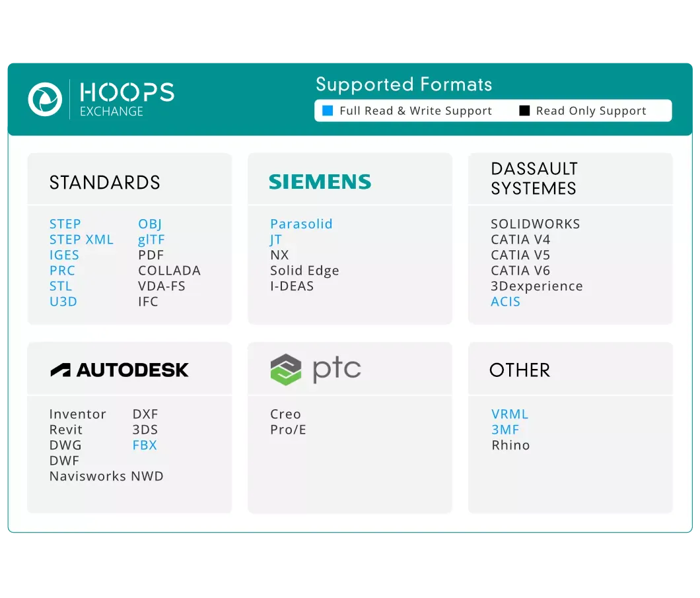Select the STEP format
Screen dimensions: 700x598
pos(65,224)
